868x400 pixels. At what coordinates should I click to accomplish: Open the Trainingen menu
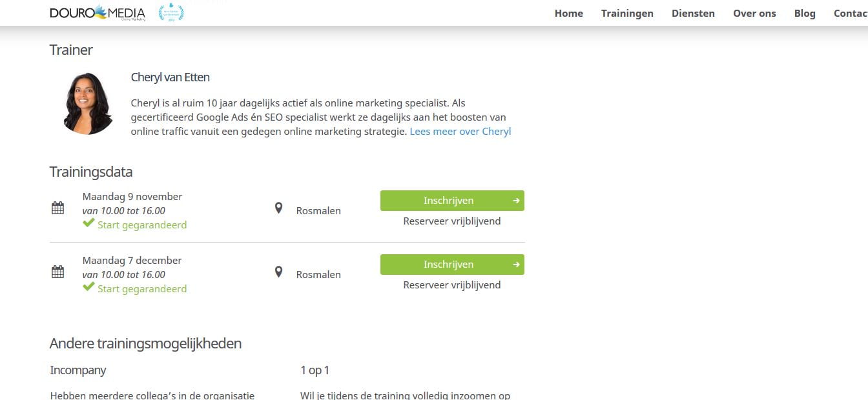tap(627, 14)
